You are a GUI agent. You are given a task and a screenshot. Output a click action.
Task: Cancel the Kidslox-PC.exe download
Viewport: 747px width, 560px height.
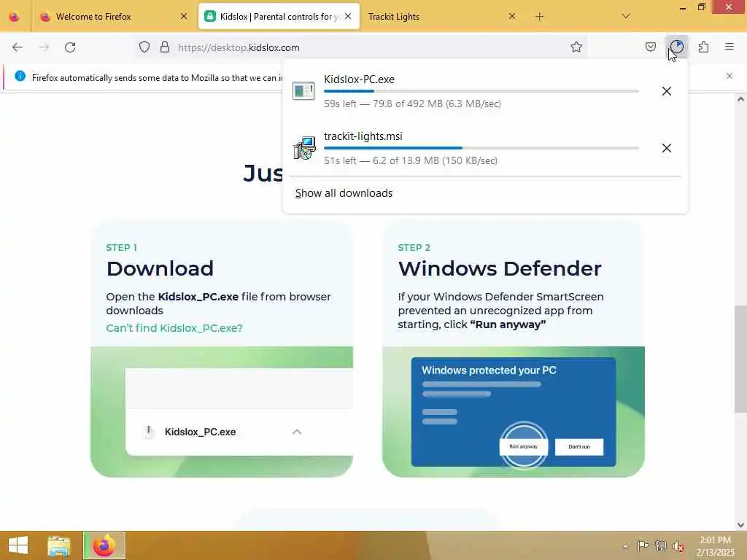pyautogui.click(x=667, y=91)
